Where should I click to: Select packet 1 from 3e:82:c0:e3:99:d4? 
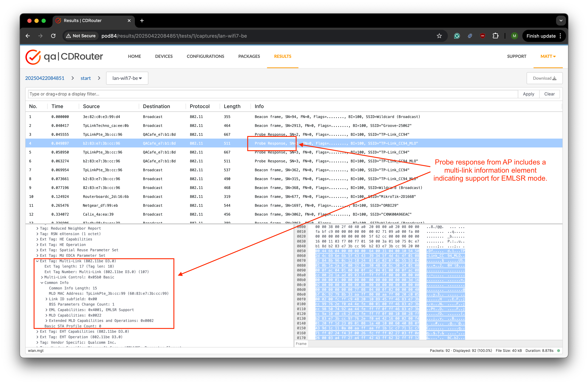pos(294,117)
